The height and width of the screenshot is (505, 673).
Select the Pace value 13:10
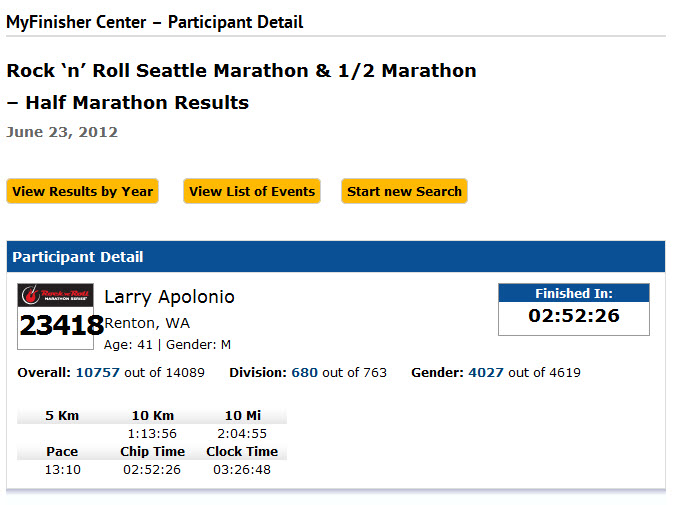point(63,470)
